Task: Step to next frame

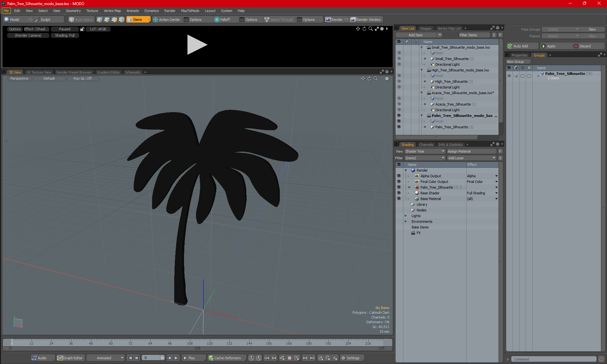Action: click(x=169, y=358)
